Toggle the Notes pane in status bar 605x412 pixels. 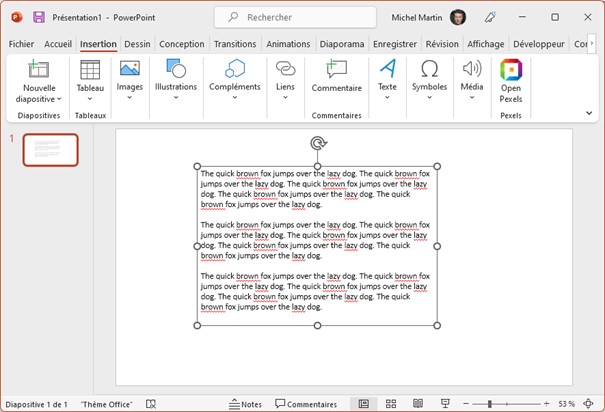coord(245,404)
